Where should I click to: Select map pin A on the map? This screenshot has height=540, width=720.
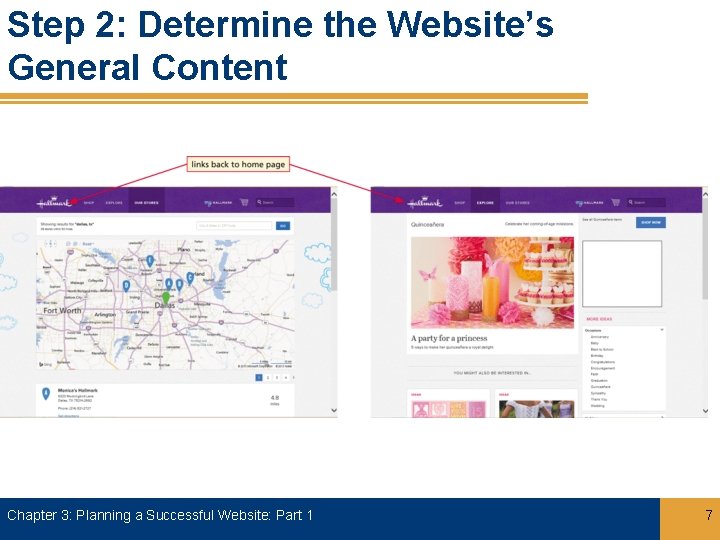pos(169,284)
